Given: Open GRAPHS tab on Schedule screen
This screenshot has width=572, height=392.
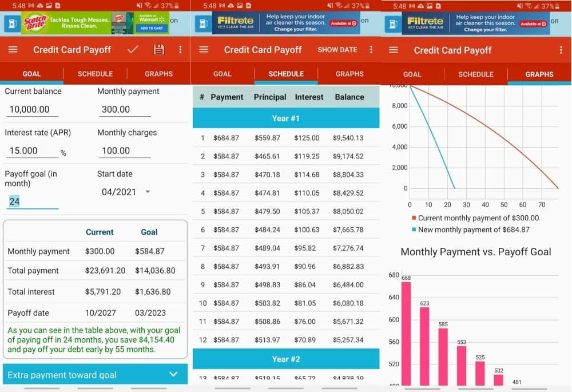Looking at the screenshot, I should point(349,74).
